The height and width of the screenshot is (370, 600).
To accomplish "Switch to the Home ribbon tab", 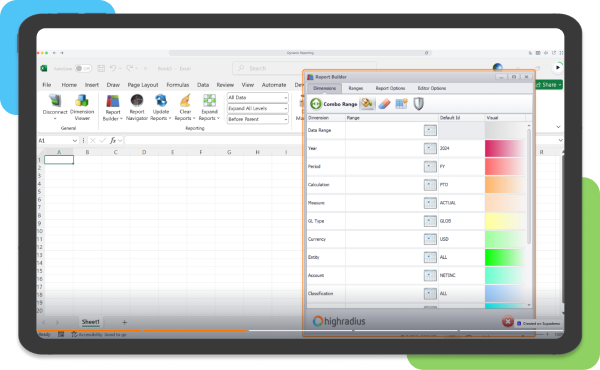I will 69,85.
